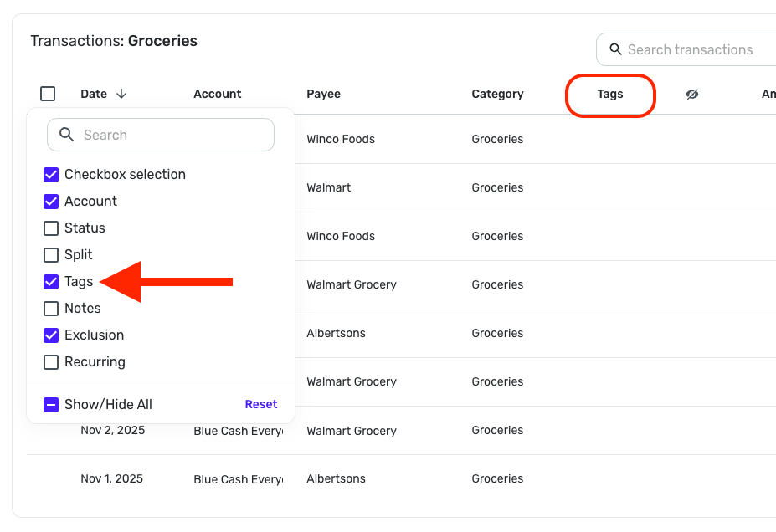The width and height of the screenshot is (776, 532).
Task: Click the Date sort arrow icon
Action: pos(121,95)
